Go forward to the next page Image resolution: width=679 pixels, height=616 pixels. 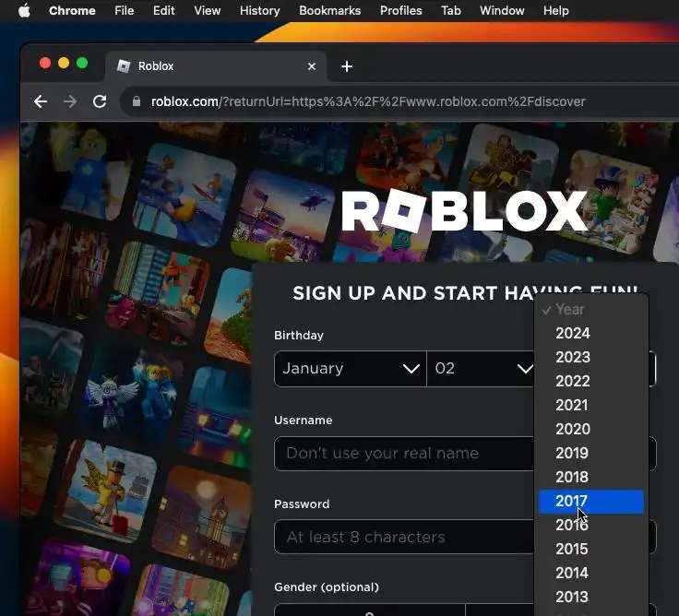(70, 101)
